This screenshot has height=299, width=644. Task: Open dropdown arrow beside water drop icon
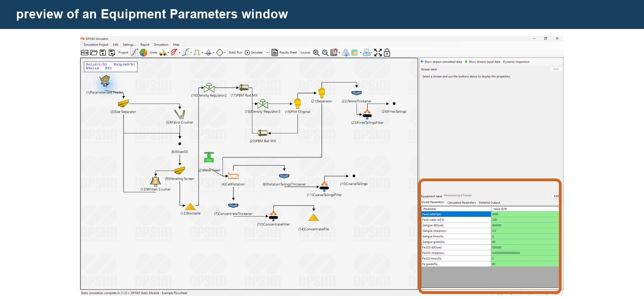pos(214,53)
